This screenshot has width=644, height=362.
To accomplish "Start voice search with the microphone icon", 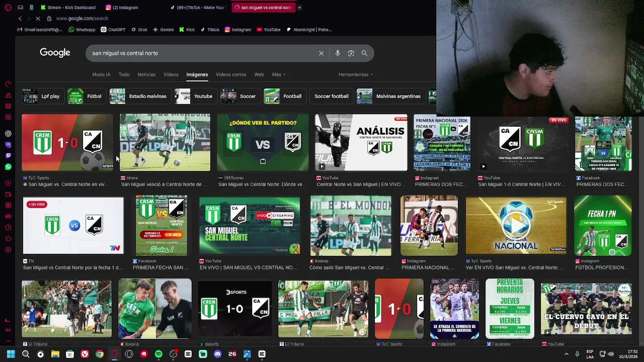I will [x=338, y=53].
